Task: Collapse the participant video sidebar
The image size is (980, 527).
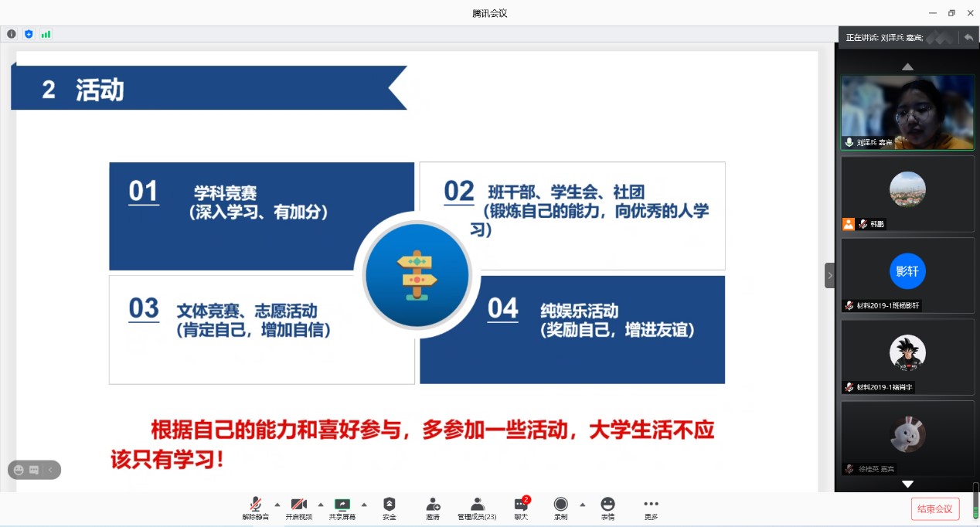Action: click(x=830, y=275)
